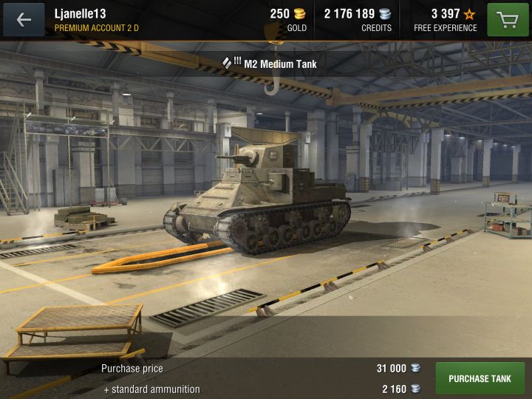The image size is (532, 399).
Task: Select the M2 Medium Tank title
Action: point(280,64)
